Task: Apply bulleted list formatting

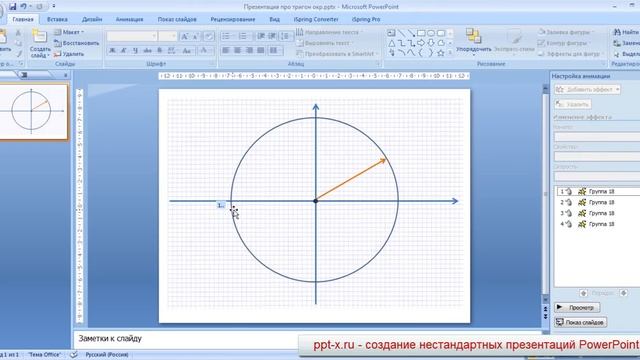Action: pos(227,36)
